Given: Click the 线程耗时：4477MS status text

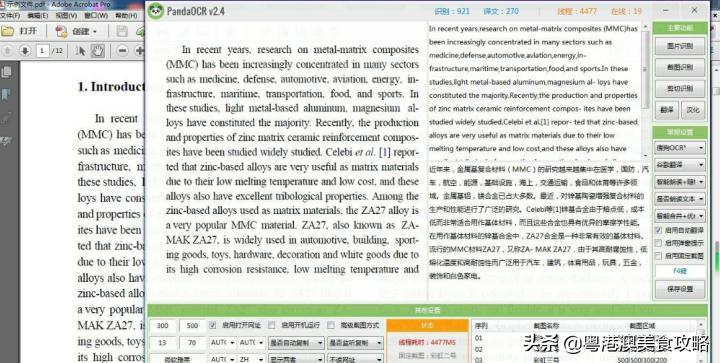Looking at the screenshot, I should [x=427, y=341].
